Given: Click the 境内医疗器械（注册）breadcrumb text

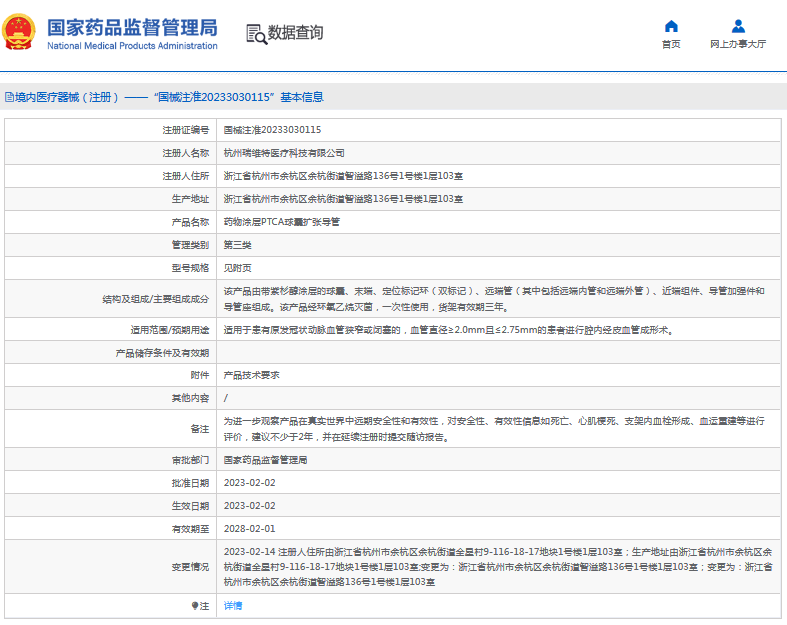Looking at the screenshot, I should (65, 98).
